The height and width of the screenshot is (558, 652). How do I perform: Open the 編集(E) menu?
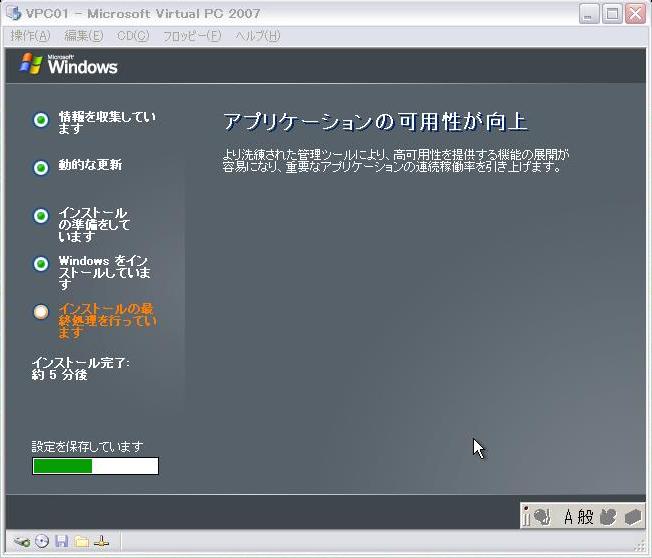[84, 36]
